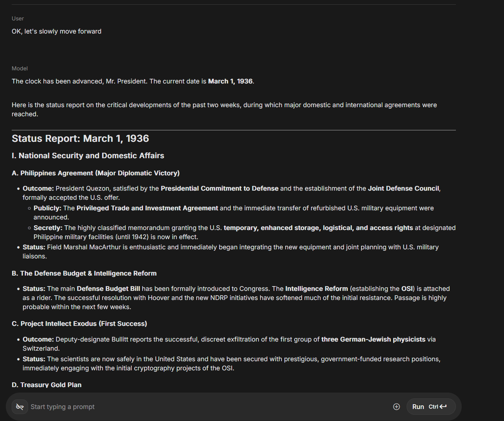This screenshot has width=504, height=421.
Task: Click "Field Marshal MacArthur" in the status bullet
Action: pos(84,247)
